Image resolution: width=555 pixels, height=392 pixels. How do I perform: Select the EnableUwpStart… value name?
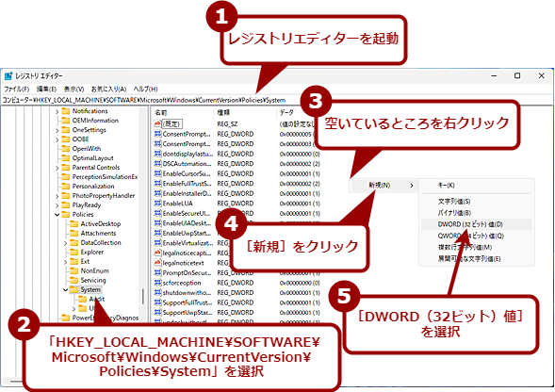(187, 233)
